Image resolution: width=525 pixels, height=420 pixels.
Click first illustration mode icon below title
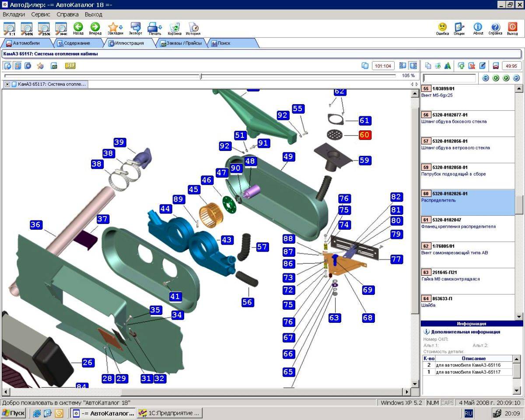coord(8,66)
